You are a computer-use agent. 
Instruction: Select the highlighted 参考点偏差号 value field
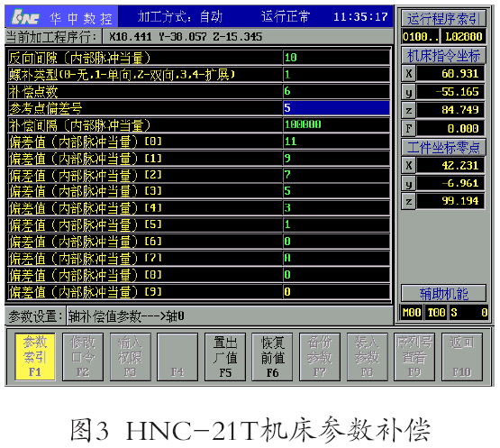click(x=336, y=108)
